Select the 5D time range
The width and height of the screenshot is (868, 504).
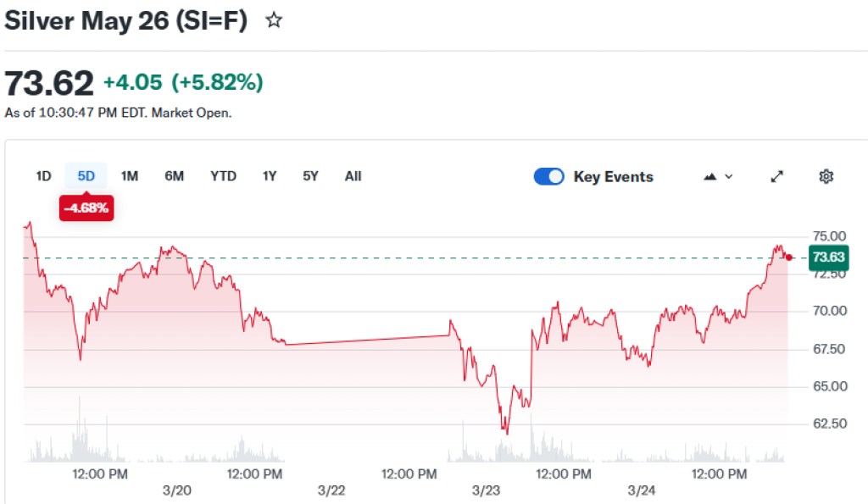click(x=86, y=176)
